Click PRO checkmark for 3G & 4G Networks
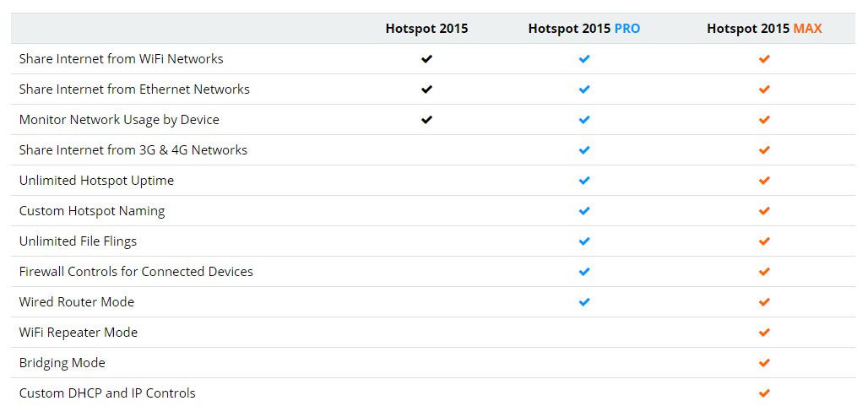This screenshot has width=868, height=417. tap(584, 150)
